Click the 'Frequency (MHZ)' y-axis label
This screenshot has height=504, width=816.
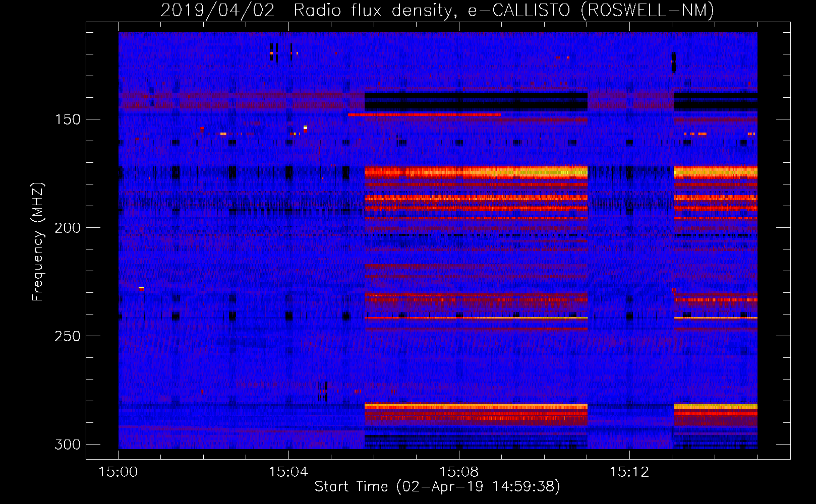coord(38,242)
